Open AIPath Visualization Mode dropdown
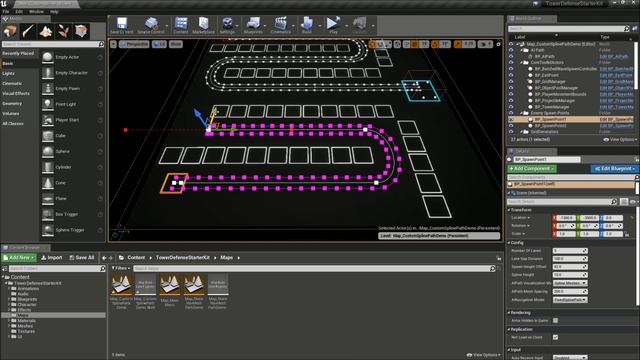 pos(570,283)
